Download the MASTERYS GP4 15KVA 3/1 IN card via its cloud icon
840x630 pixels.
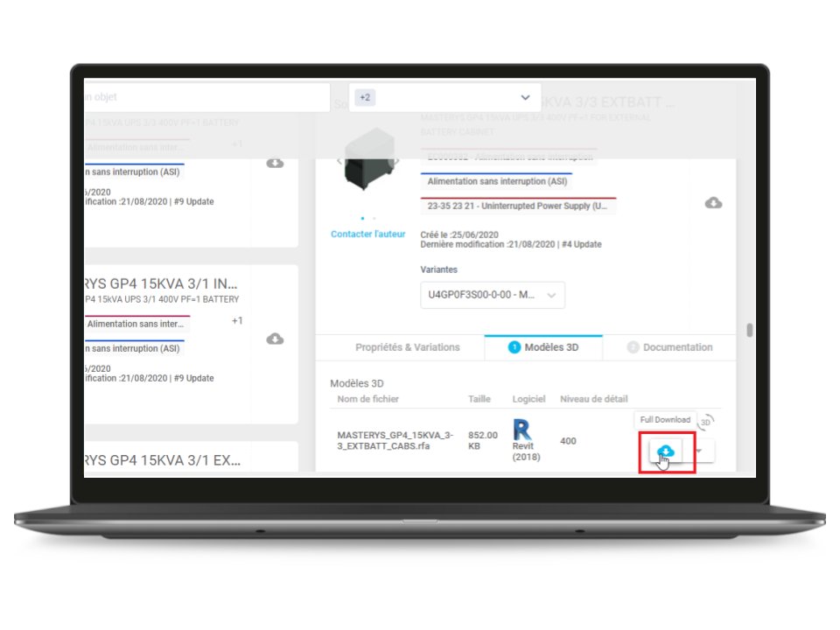coord(275,339)
